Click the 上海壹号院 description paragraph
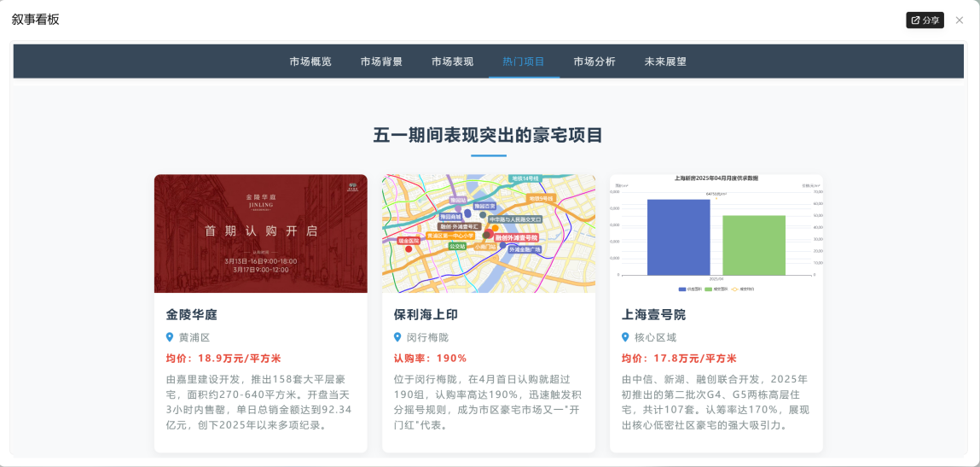Image resolution: width=980 pixels, height=467 pixels. (716, 402)
